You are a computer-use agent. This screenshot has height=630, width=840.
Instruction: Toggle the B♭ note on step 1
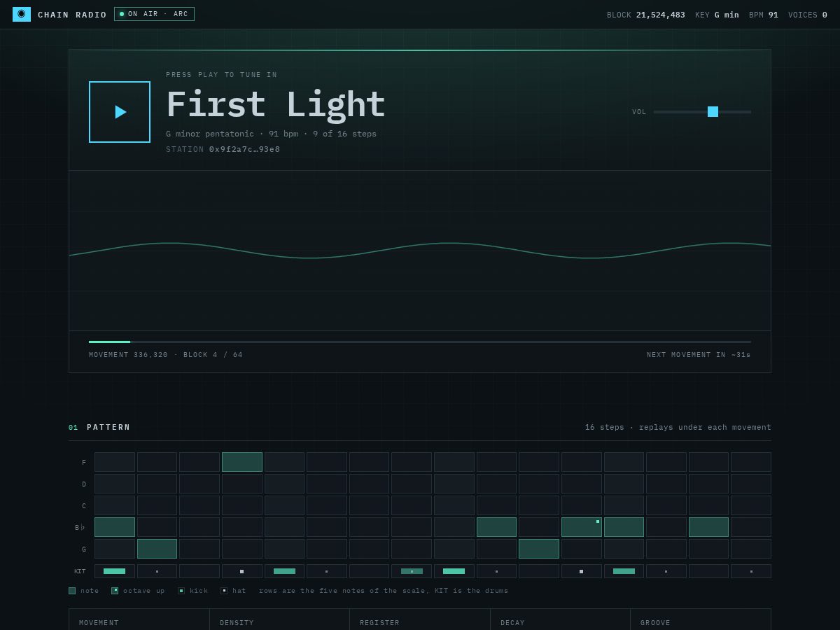pos(115,527)
